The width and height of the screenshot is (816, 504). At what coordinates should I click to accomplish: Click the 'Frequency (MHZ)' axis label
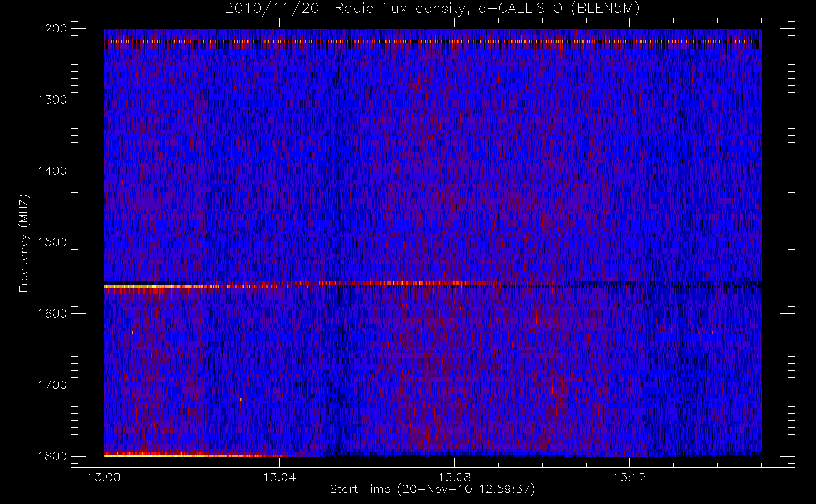coord(24,243)
